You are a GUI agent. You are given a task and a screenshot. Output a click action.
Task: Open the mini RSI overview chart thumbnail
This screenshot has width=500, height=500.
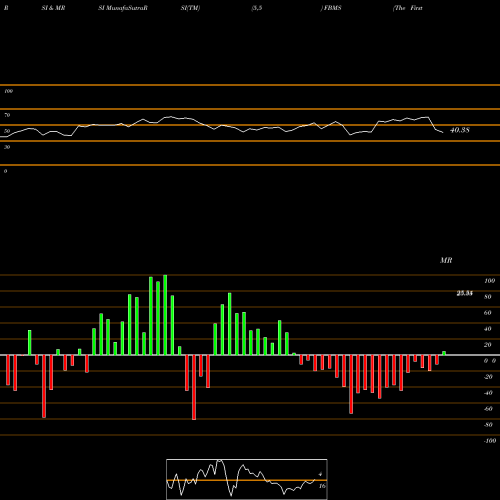[247, 479]
